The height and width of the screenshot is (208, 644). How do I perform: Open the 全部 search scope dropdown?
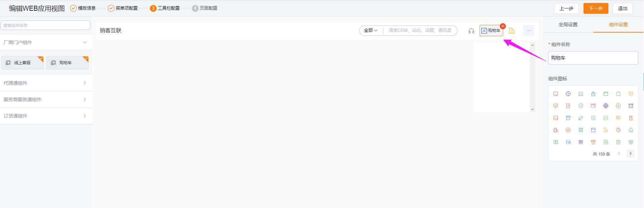[x=371, y=31]
